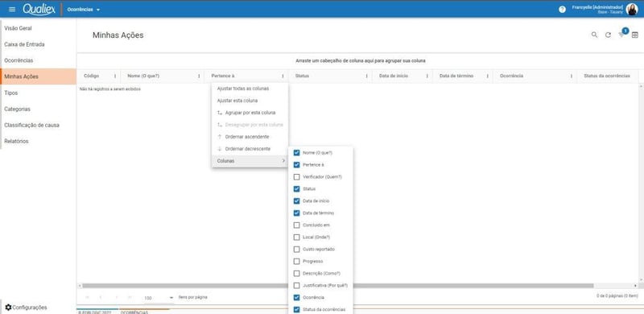This screenshot has height=314, width=644.
Task: Check the Local (Onde?) column
Action: pos(296,238)
